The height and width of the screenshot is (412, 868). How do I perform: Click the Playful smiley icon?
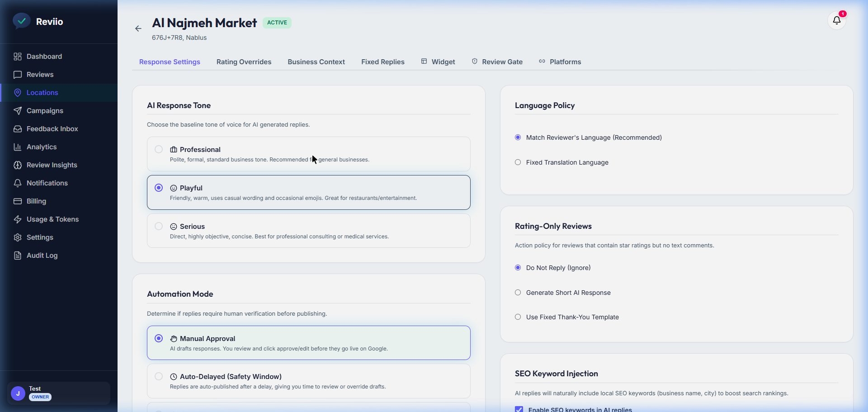(x=174, y=188)
